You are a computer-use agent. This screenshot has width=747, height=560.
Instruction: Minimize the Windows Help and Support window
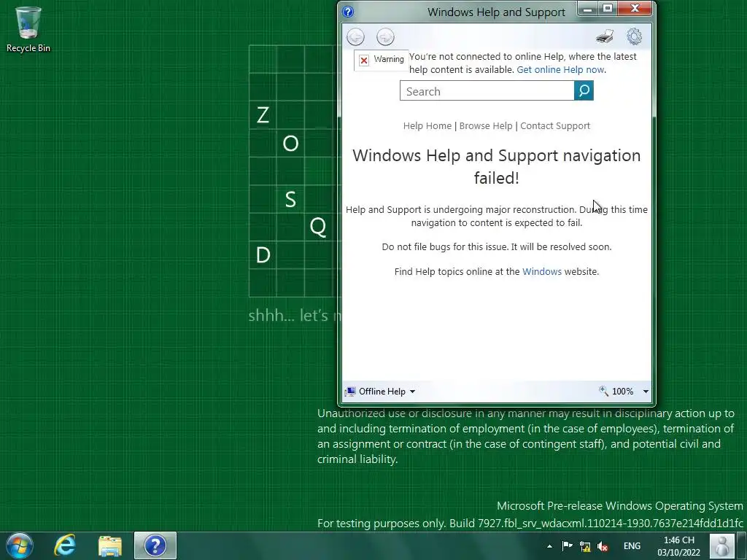[x=587, y=9]
